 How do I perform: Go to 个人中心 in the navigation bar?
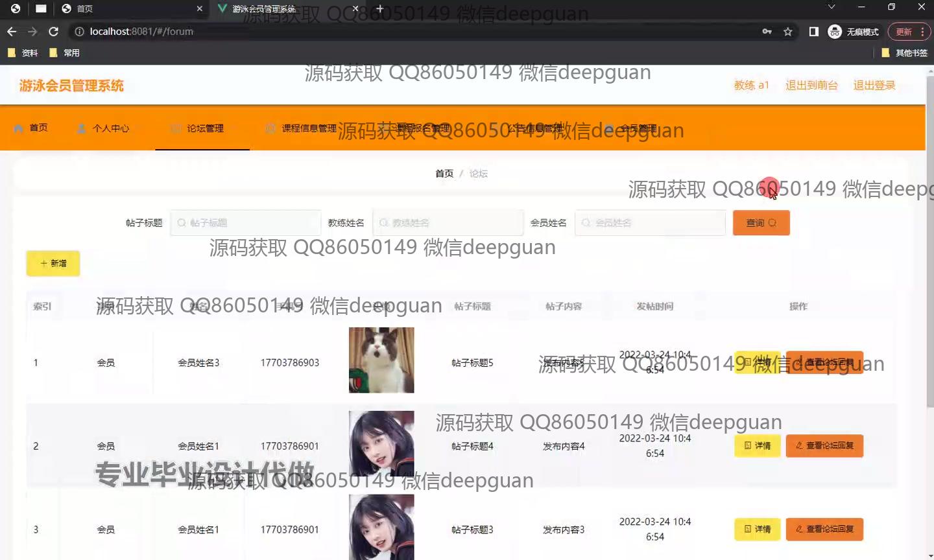(104, 128)
